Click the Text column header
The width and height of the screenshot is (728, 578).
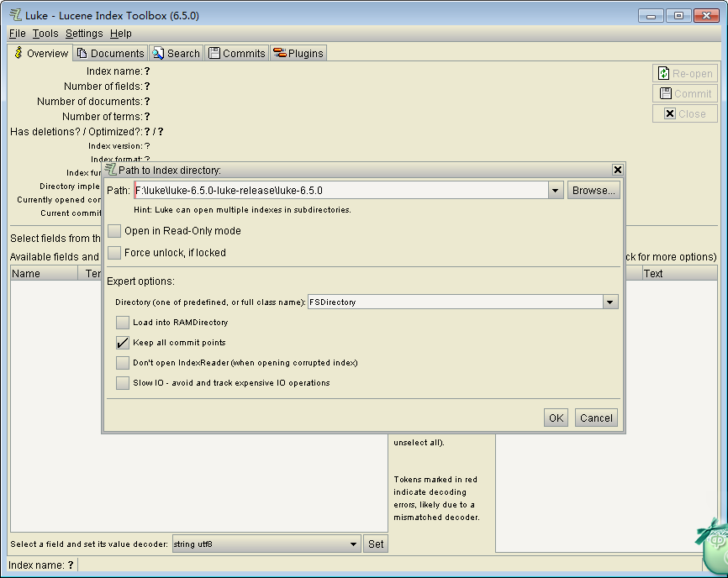(x=680, y=273)
